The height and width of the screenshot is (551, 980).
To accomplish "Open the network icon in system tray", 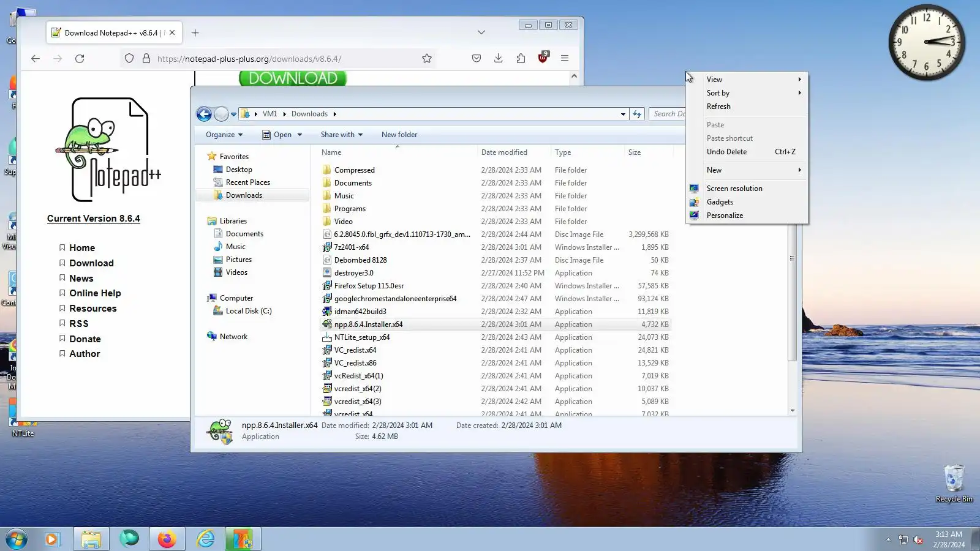I will 903,540.
